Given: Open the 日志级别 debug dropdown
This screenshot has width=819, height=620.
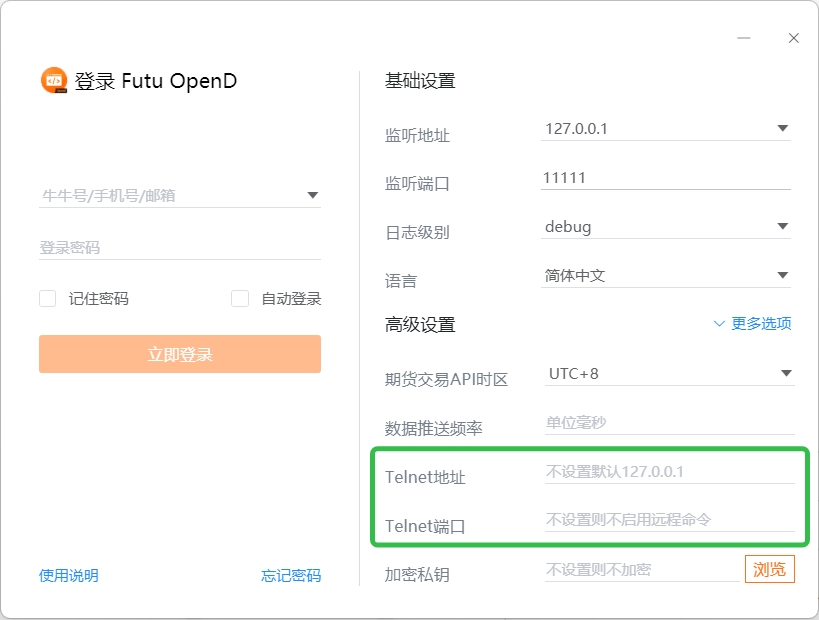Looking at the screenshot, I should pyautogui.click(x=782, y=227).
